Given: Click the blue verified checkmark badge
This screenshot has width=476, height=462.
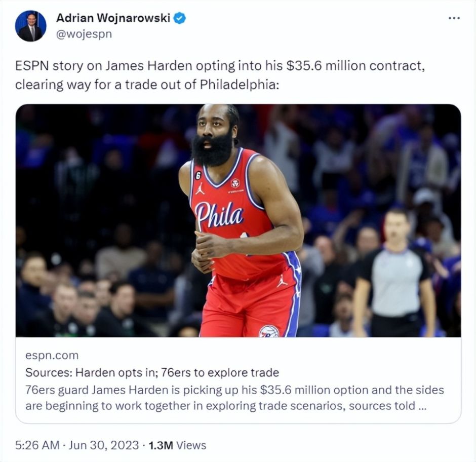Looking at the screenshot, I should point(179,18).
